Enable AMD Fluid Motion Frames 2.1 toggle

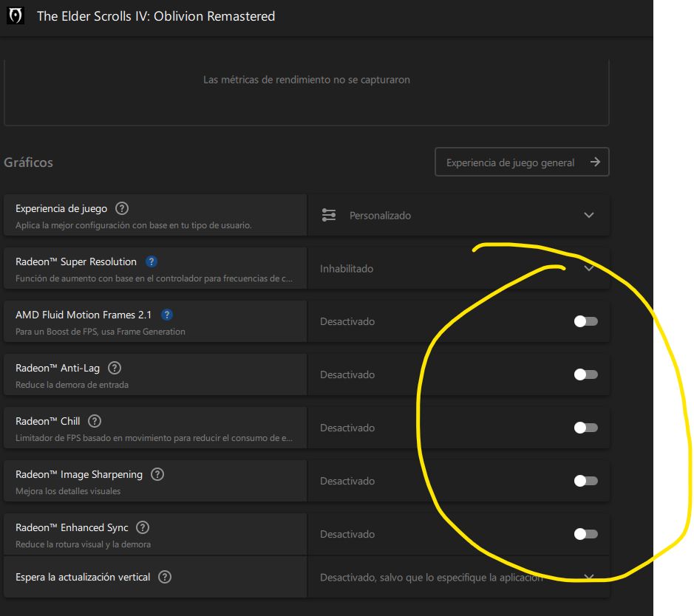(x=585, y=321)
